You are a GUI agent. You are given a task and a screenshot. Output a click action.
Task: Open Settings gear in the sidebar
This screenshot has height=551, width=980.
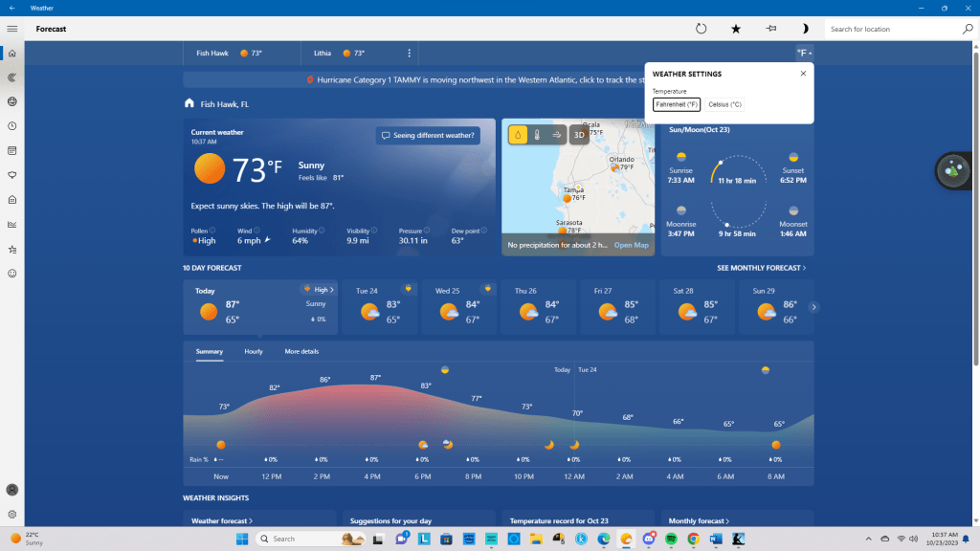11,514
